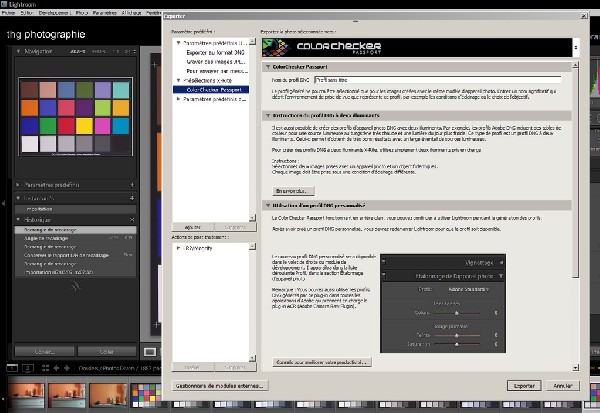Click the ColorChecker Passport logo icon
The image size is (600, 413).
click(x=275, y=47)
